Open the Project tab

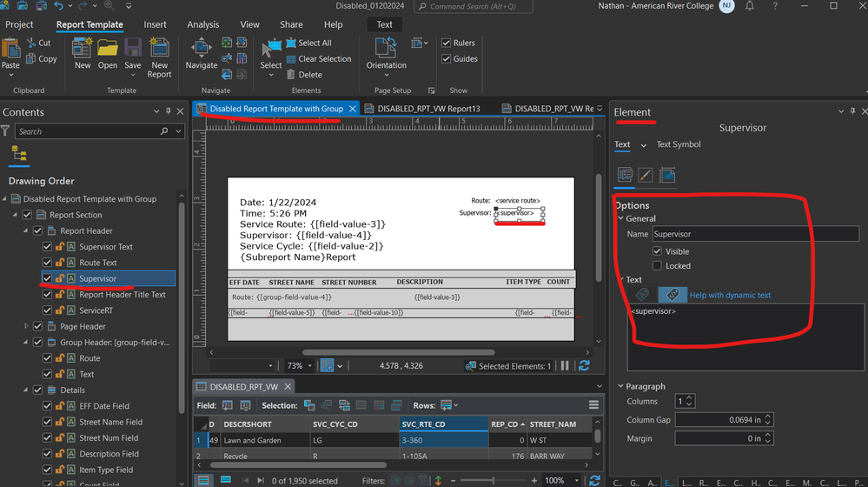click(x=19, y=24)
